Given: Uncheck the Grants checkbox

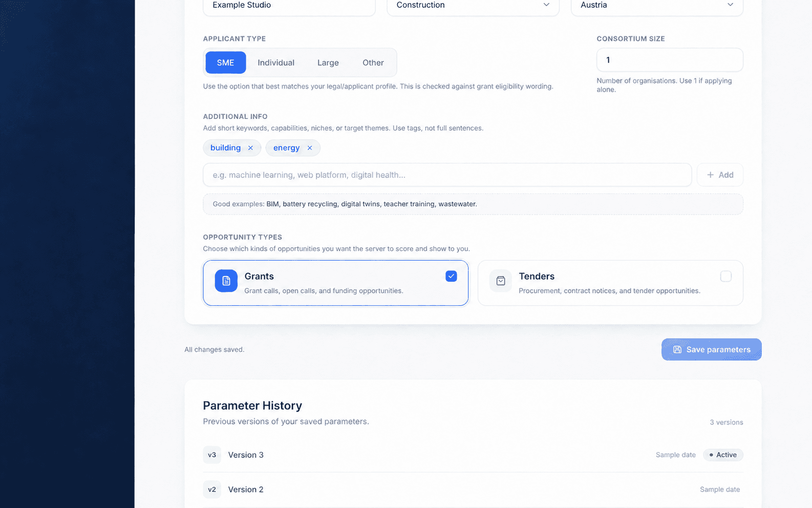Looking at the screenshot, I should (451, 277).
